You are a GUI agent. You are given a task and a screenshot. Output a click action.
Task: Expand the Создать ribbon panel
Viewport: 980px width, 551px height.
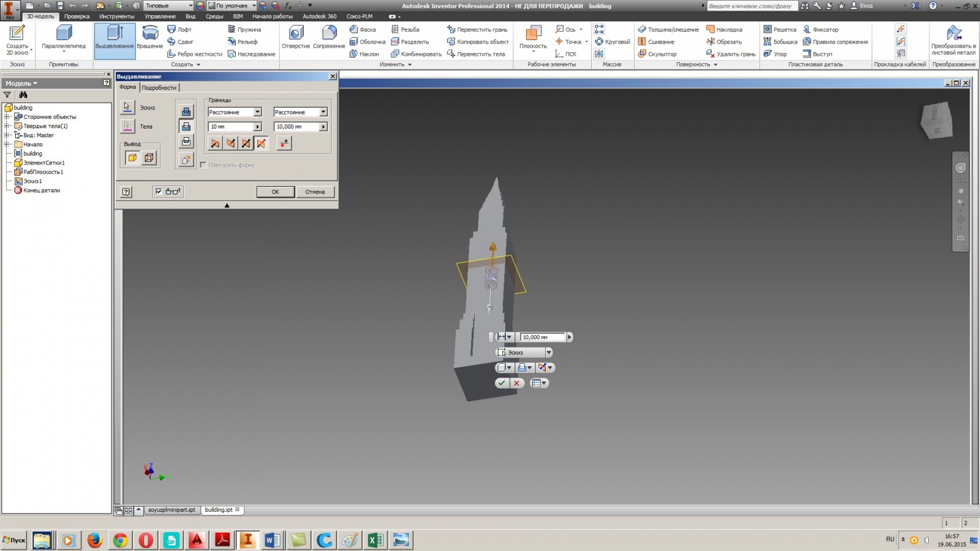point(186,64)
